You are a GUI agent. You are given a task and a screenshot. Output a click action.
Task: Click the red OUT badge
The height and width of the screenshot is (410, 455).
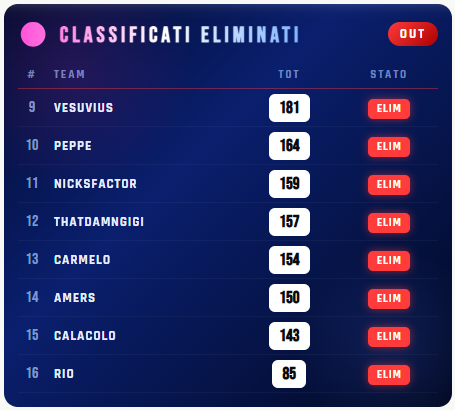coord(413,34)
